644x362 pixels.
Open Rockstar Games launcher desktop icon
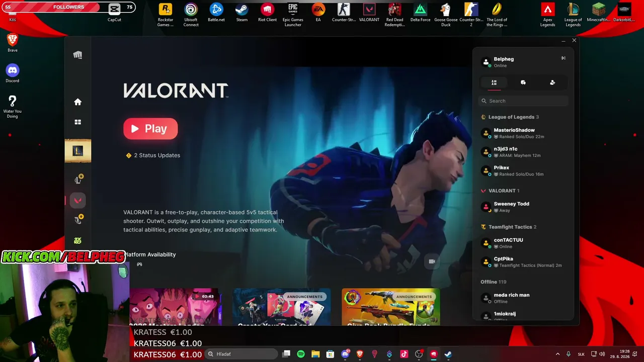click(166, 15)
